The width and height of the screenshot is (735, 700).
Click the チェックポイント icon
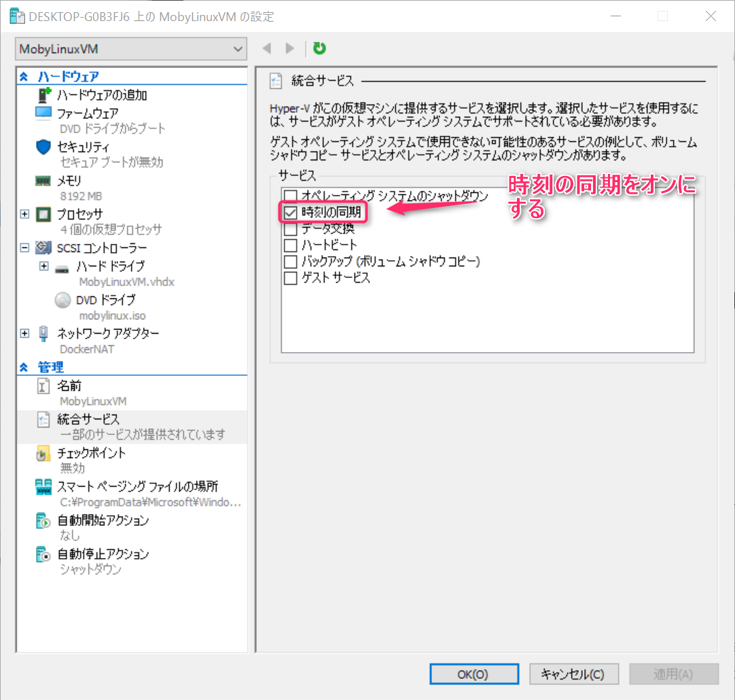[43, 453]
